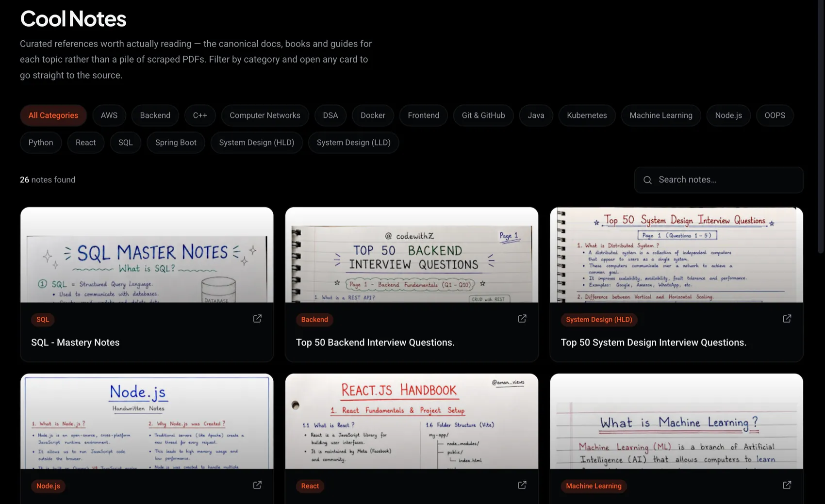The width and height of the screenshot is (825, 504).
Task: Filter notes by AWS category
Action: pos(109,115)
